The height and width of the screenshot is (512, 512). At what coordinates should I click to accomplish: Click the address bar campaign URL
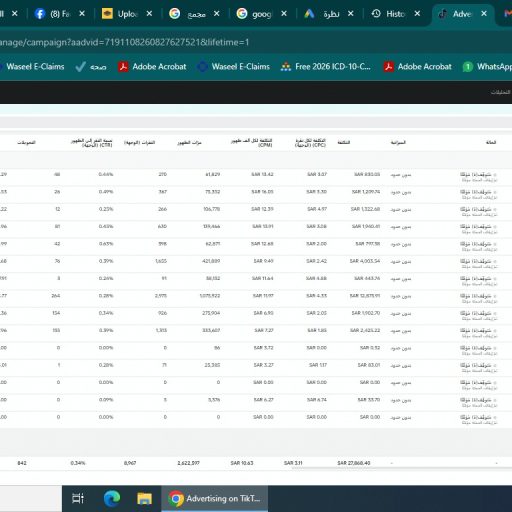[124, 42]
